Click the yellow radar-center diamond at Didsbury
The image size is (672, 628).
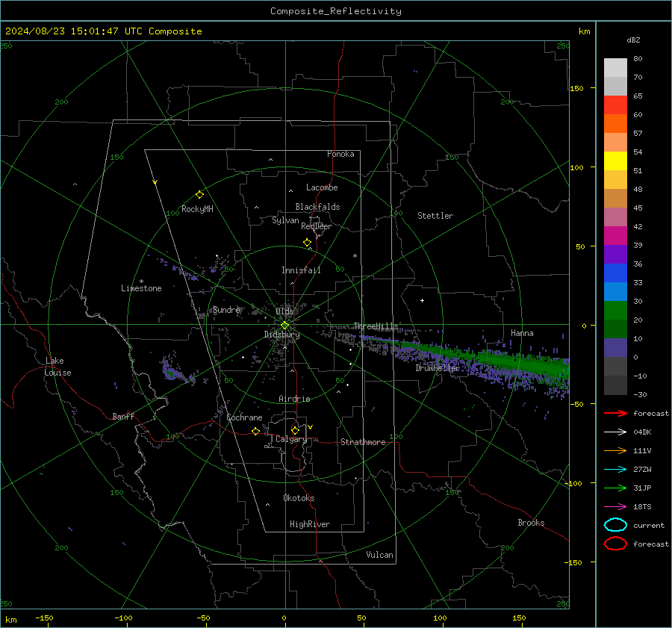(x=284, y=326)
